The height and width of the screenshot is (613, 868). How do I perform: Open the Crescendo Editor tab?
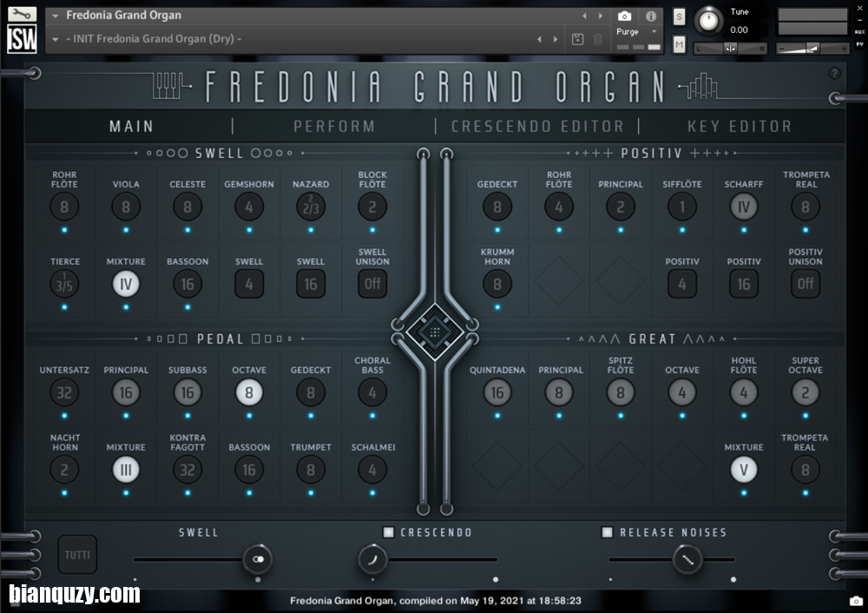coord(537,127)
